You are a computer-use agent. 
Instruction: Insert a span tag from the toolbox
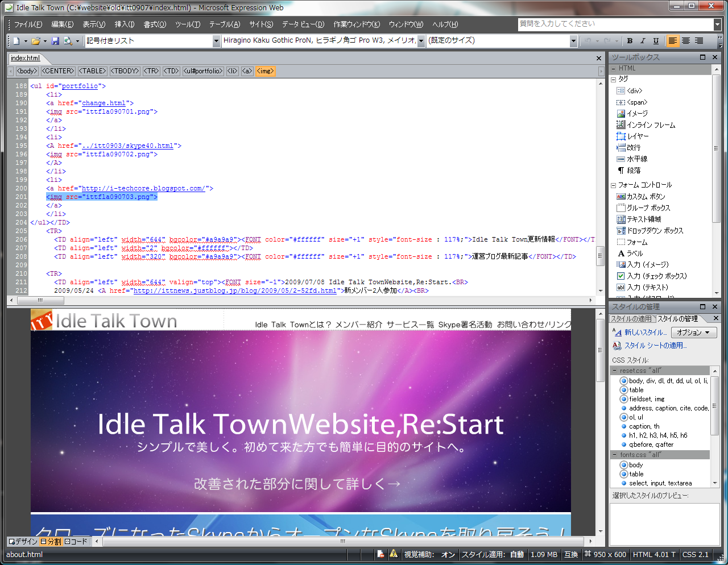pos(632,102)
